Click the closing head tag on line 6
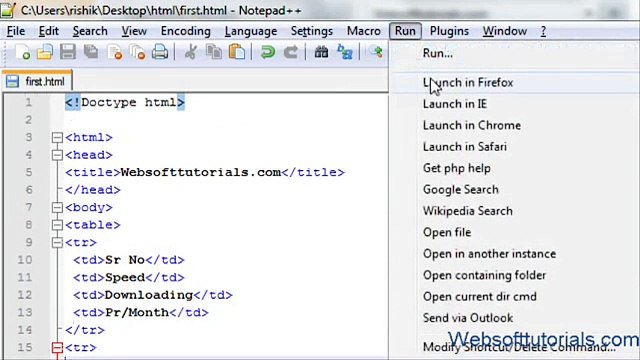Image resolution: width=640 pixels, height=360 pixels. (93, 190)
